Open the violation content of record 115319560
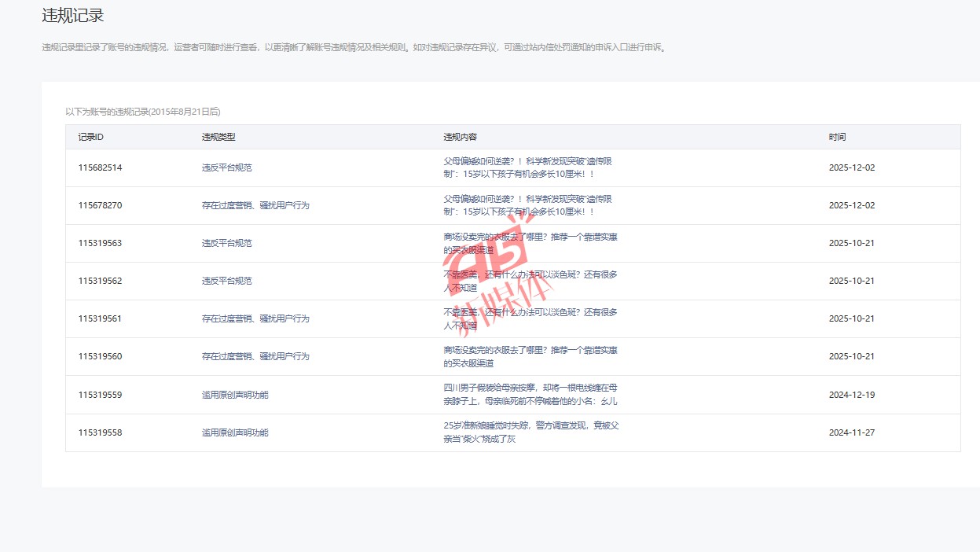Screen dimensions: 980x552 point(530,356)
